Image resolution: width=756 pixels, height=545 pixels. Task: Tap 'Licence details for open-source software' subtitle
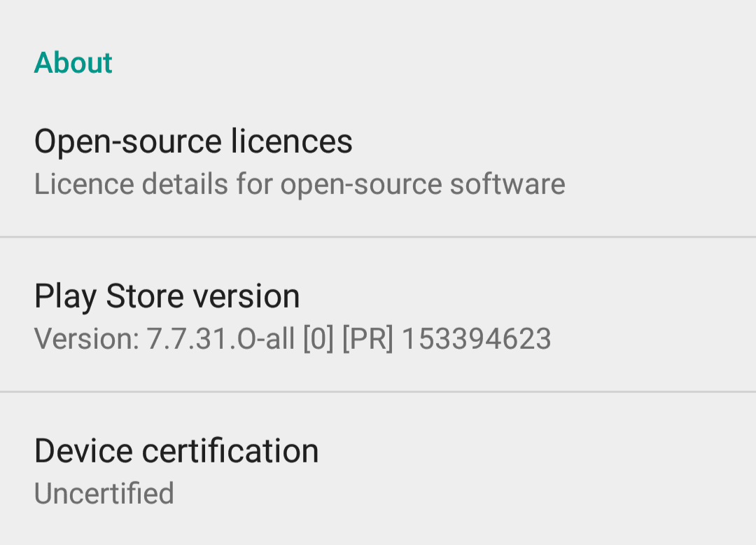point(300,185)
